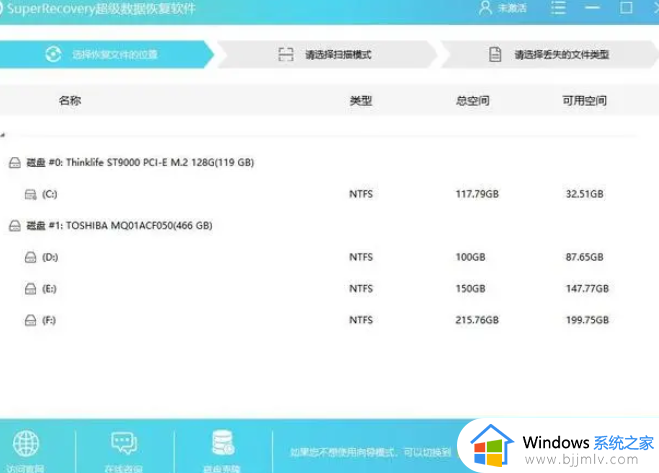Click the 150GB total space value
The height and width of the screenshot is (473, 659).
[x=470, y=289]
